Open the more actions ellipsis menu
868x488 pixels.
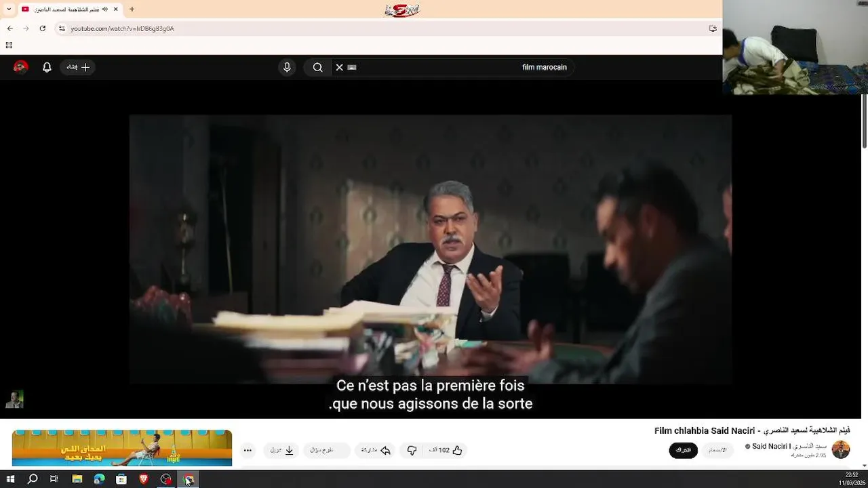(248, 450)
